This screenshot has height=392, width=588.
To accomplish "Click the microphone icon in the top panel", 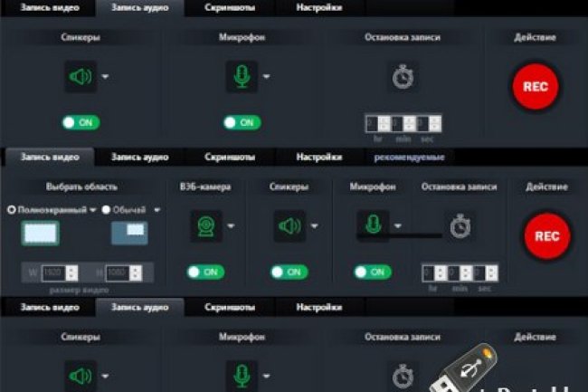I will [x=242, y=77].
